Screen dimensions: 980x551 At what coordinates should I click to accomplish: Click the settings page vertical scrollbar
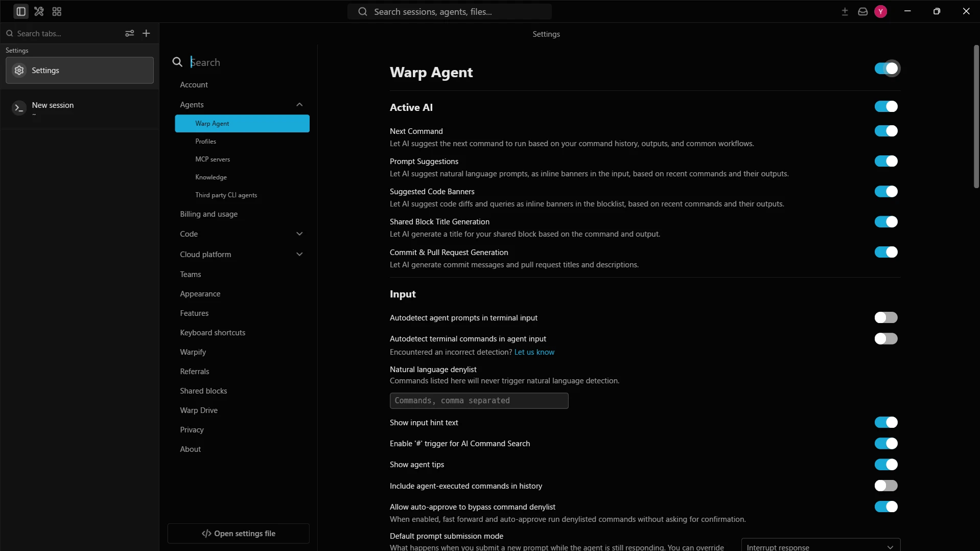pos(976,117)
